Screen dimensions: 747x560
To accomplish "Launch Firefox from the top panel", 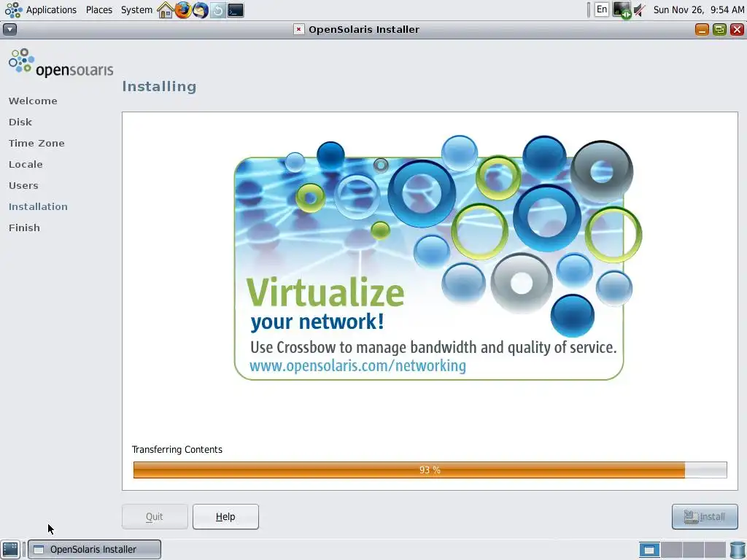I will pyautogui.click(x=183, y=9).
